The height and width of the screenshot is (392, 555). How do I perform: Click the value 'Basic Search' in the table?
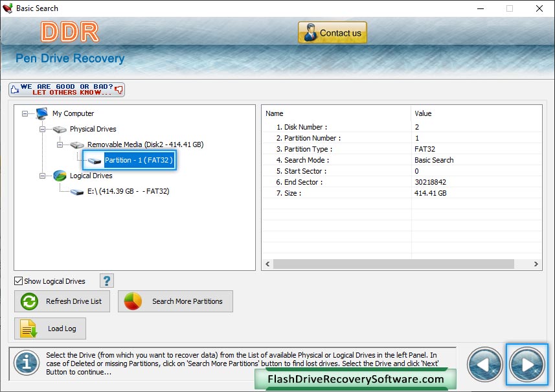[x=434, y=160]
